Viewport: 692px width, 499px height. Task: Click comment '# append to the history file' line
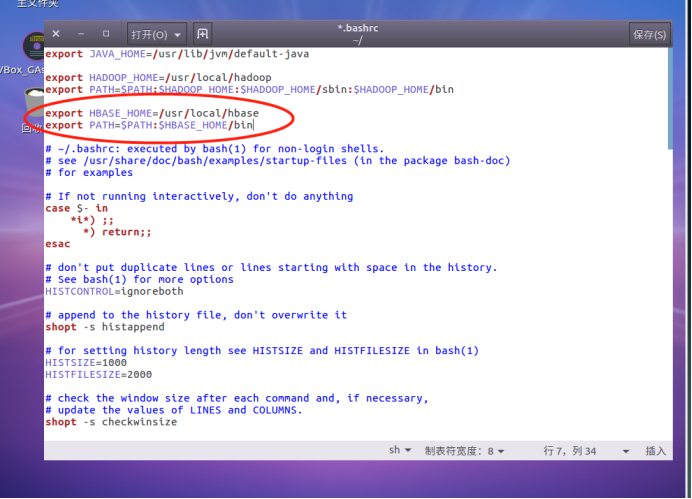(196, 315)
